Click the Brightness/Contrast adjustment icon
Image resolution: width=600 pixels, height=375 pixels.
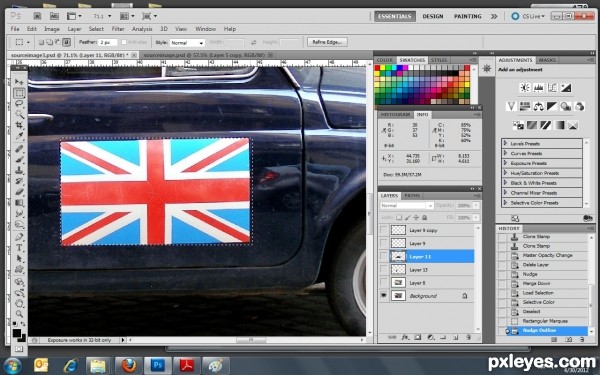[x=525, y=88]
